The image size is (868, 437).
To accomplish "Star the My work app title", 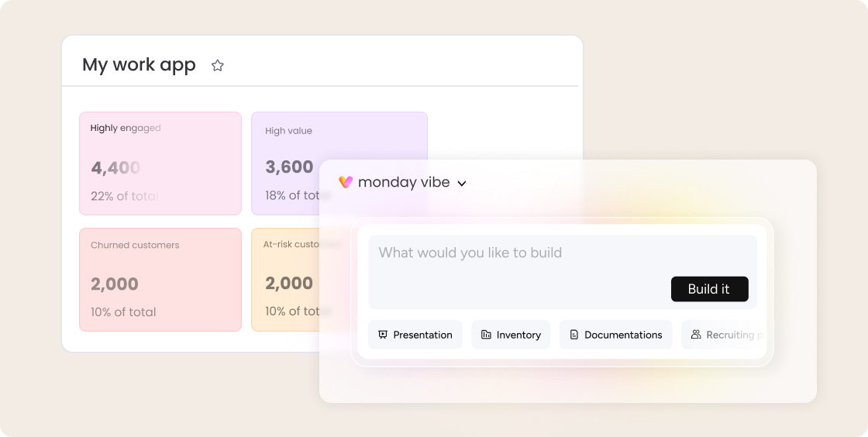I will pyautogui.click(x=218, y=66).
